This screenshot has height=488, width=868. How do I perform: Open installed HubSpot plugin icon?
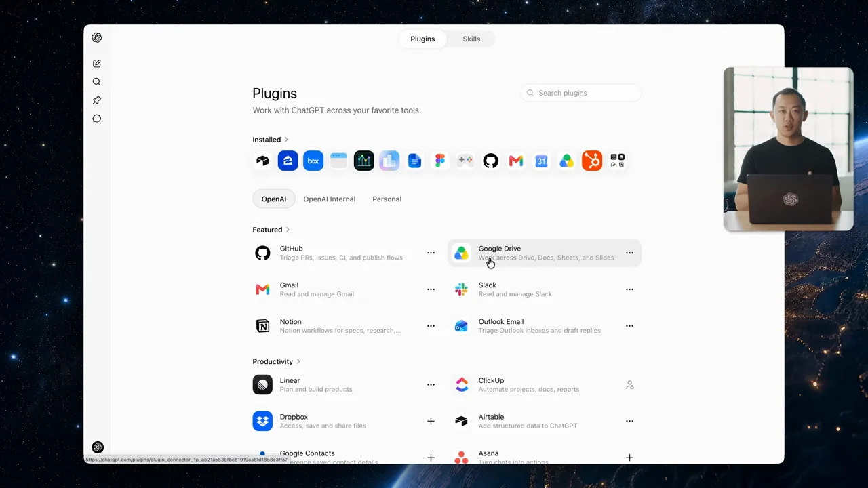592,161
